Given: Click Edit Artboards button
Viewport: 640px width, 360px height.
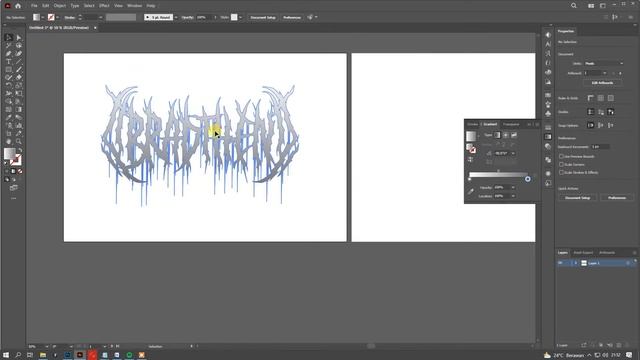Looking at the screenshot, I should pyautogui.click(x=602, y=83).
